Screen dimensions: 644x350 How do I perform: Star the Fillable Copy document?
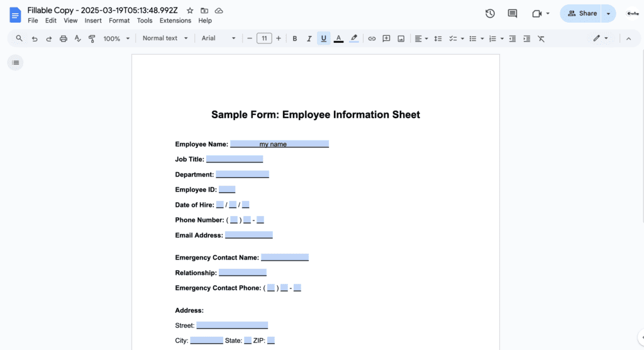click(190, 11)
